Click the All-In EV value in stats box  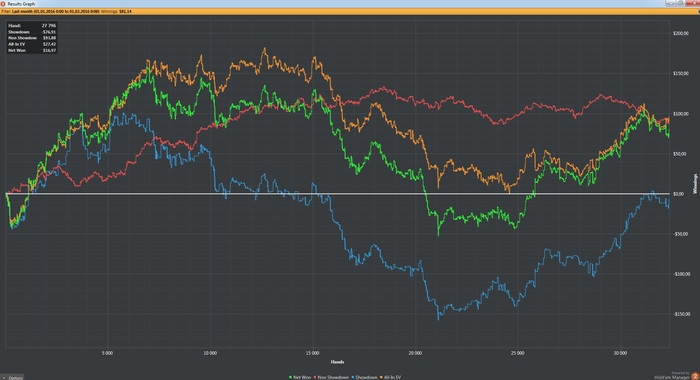point(50,44)
